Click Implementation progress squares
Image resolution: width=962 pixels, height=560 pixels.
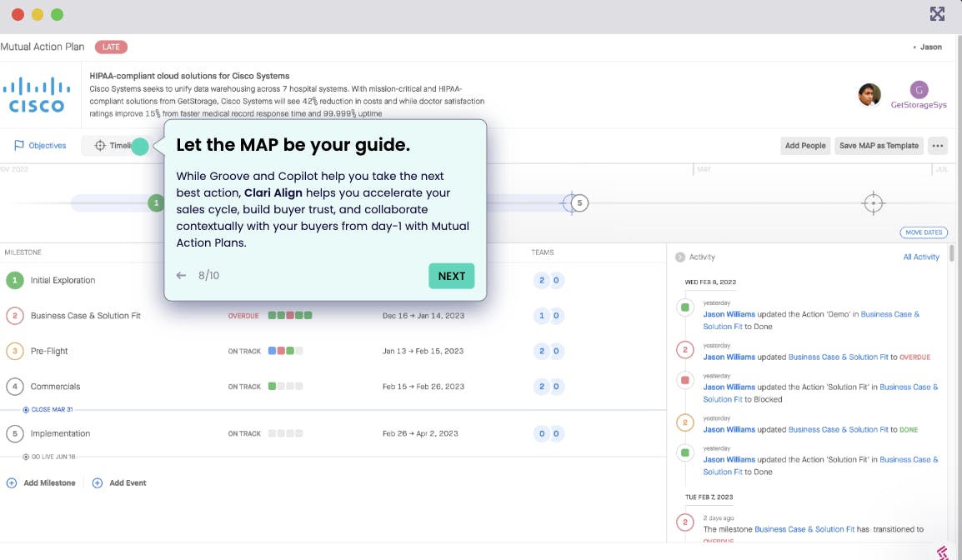285,433
